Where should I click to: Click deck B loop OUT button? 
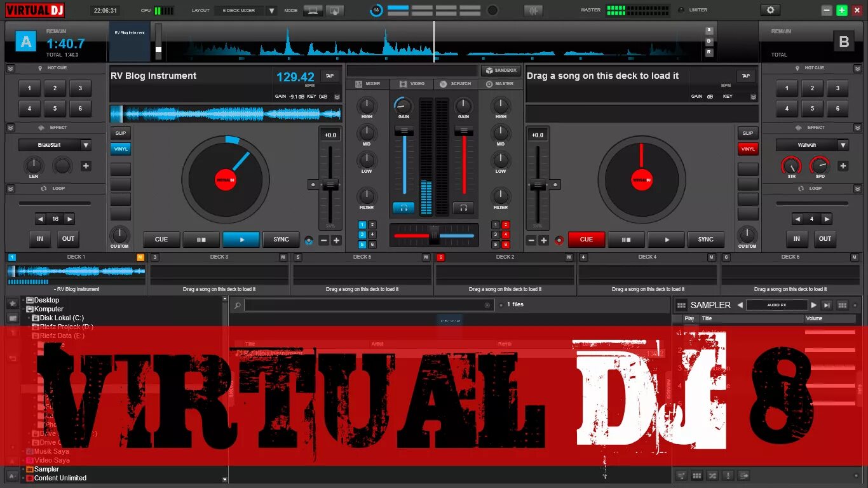pos(825,239)
